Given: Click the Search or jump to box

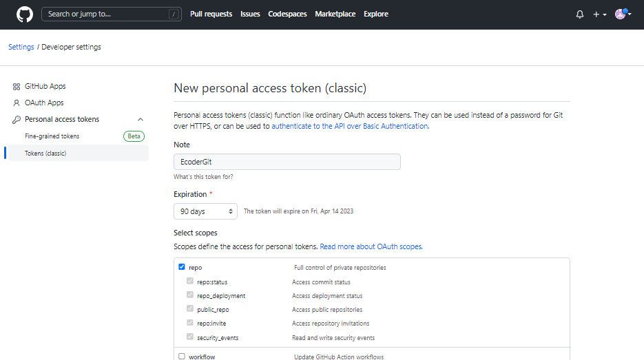Looking at the screenshot, I should (107, 14).
